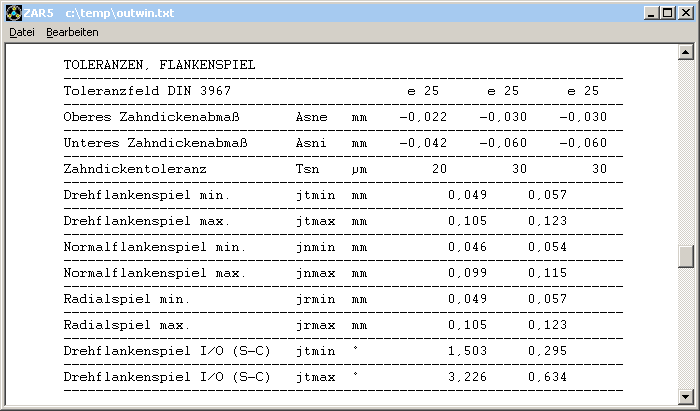Place cursor on Toleranzfeld DIN 3967 text
The height and width of the screenshot is (411, 700).
point(147,91)
